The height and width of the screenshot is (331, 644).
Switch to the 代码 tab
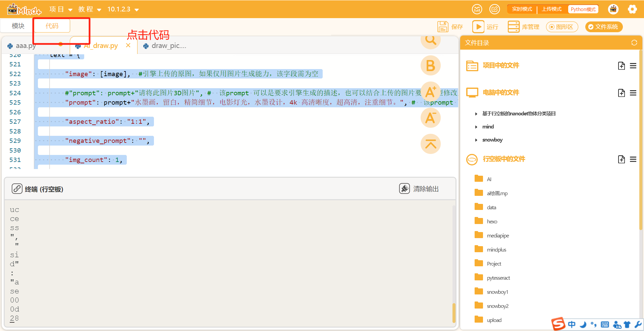click(x=52, y=26)
